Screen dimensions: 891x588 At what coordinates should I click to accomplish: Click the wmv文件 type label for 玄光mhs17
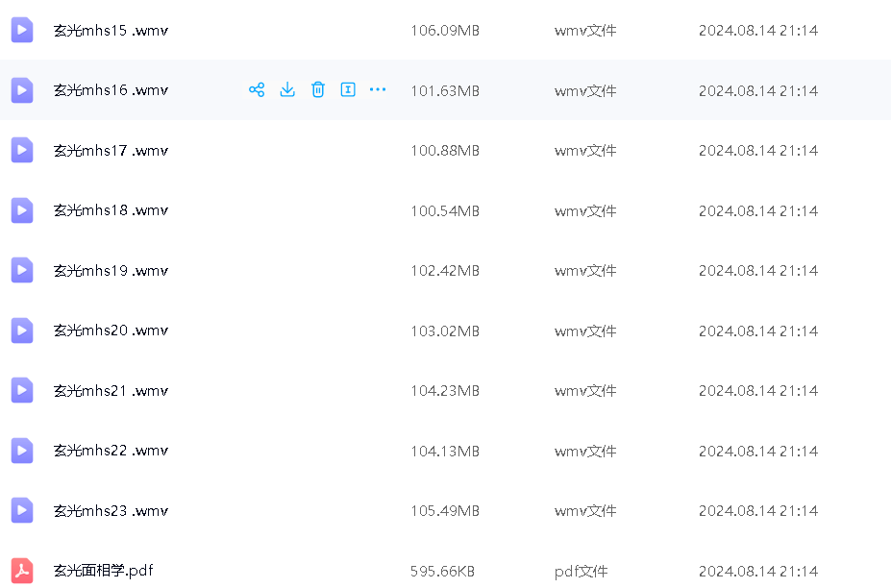[585, 151]
